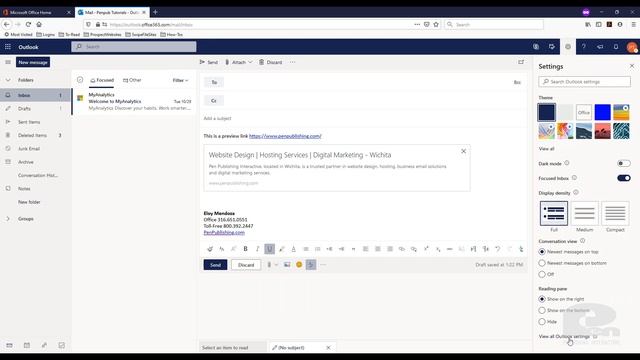Click the account profile avatar

point(632,47)
